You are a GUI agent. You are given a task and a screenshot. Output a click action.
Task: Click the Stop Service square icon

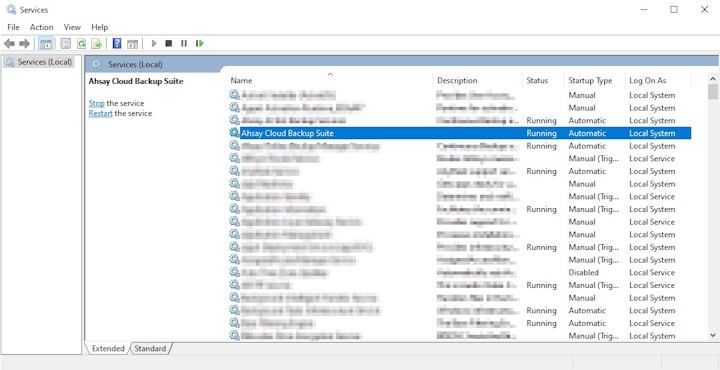click(x=169, y=44)
